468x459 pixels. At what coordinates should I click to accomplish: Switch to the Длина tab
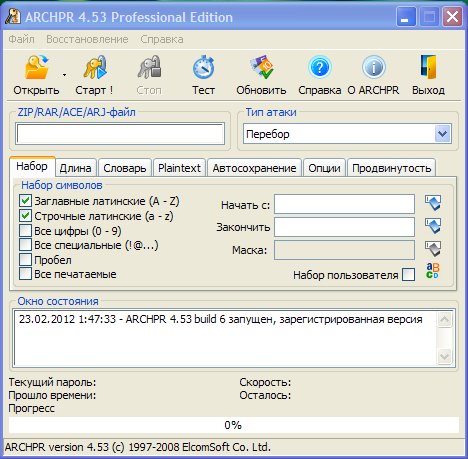click(x=76, y=168)
